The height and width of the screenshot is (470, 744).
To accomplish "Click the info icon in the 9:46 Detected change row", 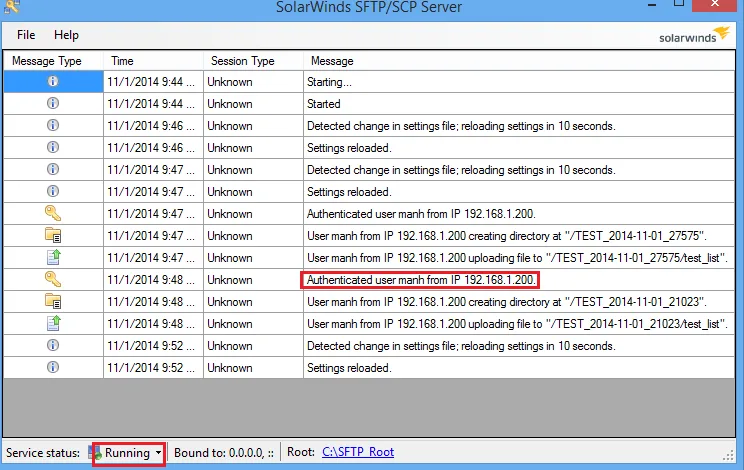I will (53, 125).
